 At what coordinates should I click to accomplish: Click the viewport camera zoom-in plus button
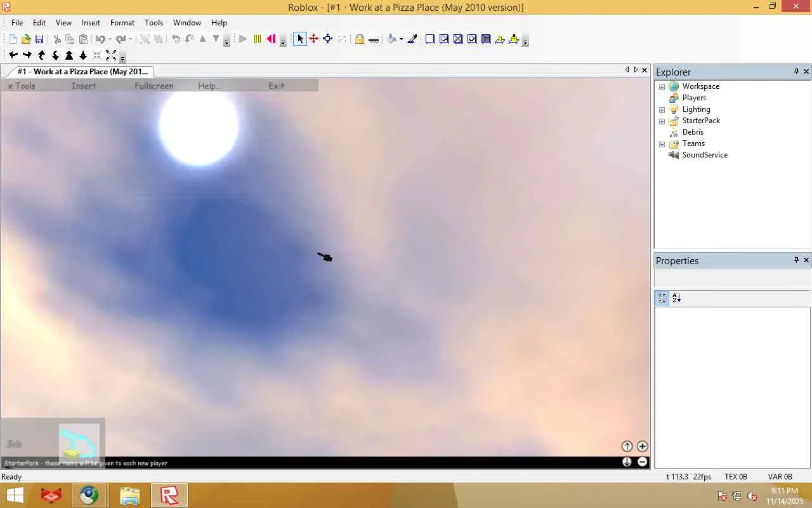tap(642, 446)
